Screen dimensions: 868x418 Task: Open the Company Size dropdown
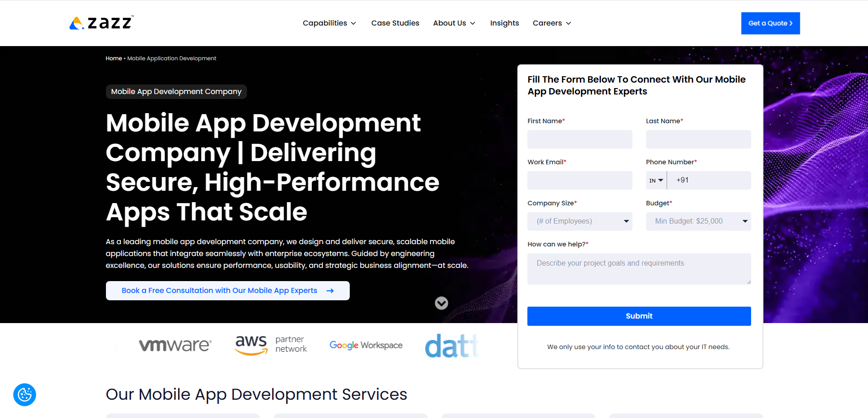point(579,221)
